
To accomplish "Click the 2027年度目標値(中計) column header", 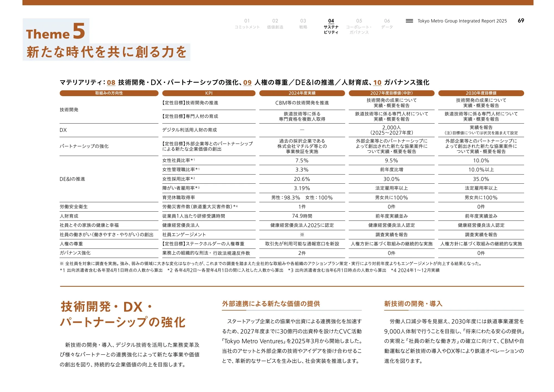I will pyautogui.click(x=391, y=93).
